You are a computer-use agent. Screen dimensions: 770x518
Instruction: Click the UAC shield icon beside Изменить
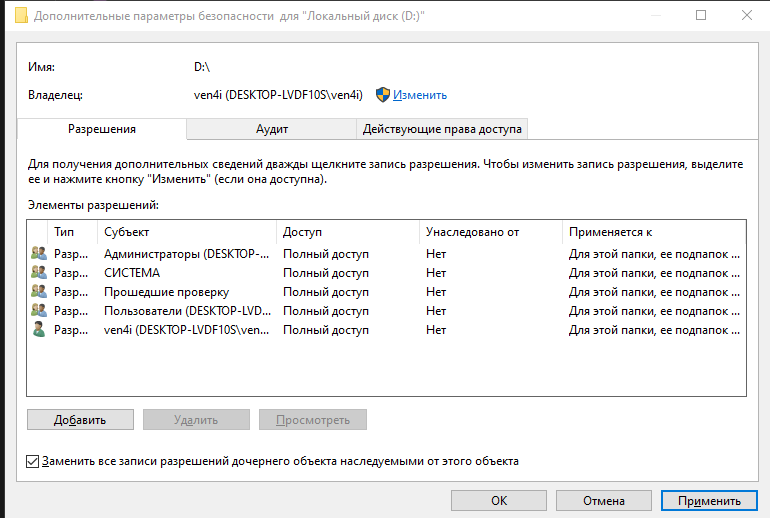coord(383,95)
